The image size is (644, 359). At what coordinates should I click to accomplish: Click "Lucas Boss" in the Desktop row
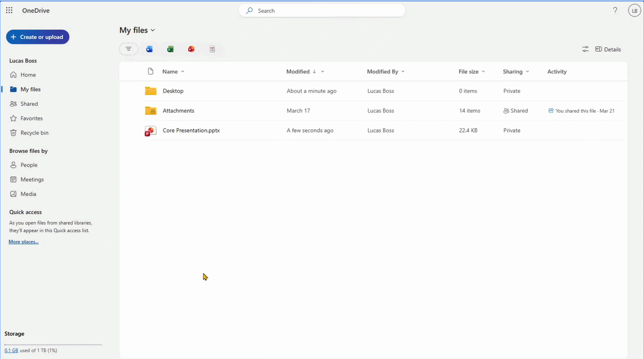coord(381,91)
